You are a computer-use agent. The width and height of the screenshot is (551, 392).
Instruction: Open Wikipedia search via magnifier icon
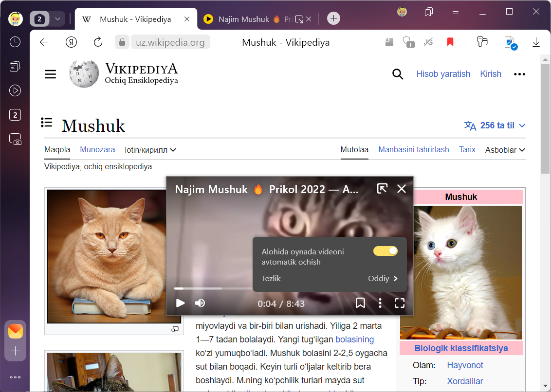coord(398,74)
